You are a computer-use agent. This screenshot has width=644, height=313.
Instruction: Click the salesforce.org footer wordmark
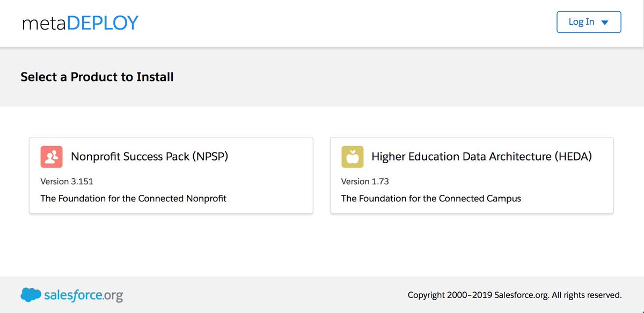(83, 295)
